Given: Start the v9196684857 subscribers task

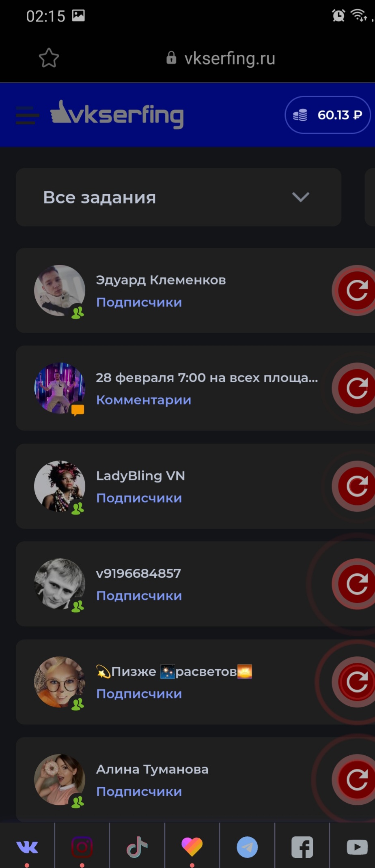Looking at the screenshot, I should pyautogui.click(x=356, y=584).
